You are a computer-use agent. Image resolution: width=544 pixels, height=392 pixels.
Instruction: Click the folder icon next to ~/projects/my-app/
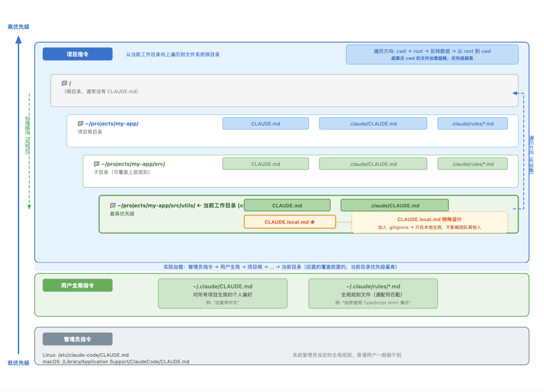[x=80, y=123]
